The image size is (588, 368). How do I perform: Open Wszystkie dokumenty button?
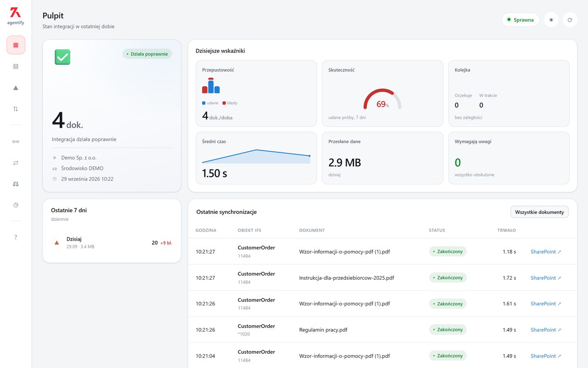[539, 212]
